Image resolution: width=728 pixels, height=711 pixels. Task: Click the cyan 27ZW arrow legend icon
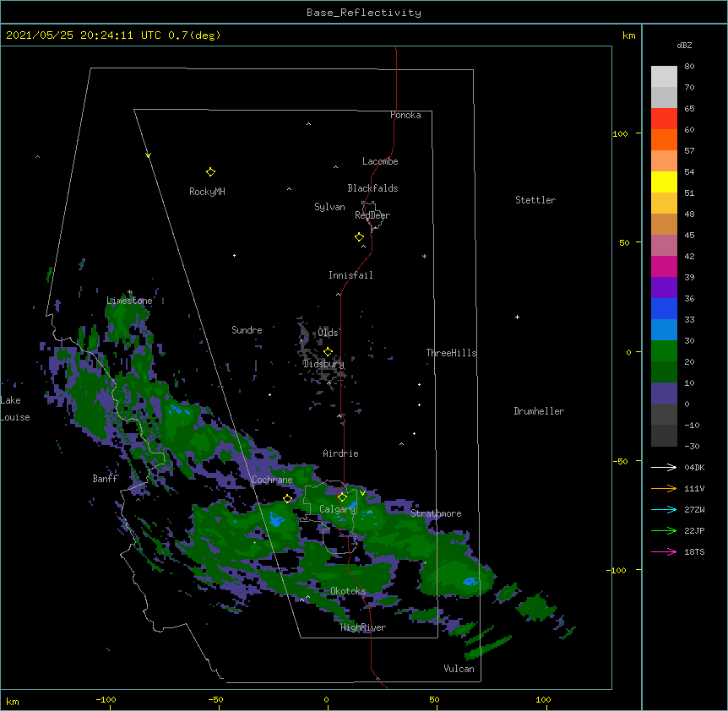pyautogui.click(x=664, y=509)
